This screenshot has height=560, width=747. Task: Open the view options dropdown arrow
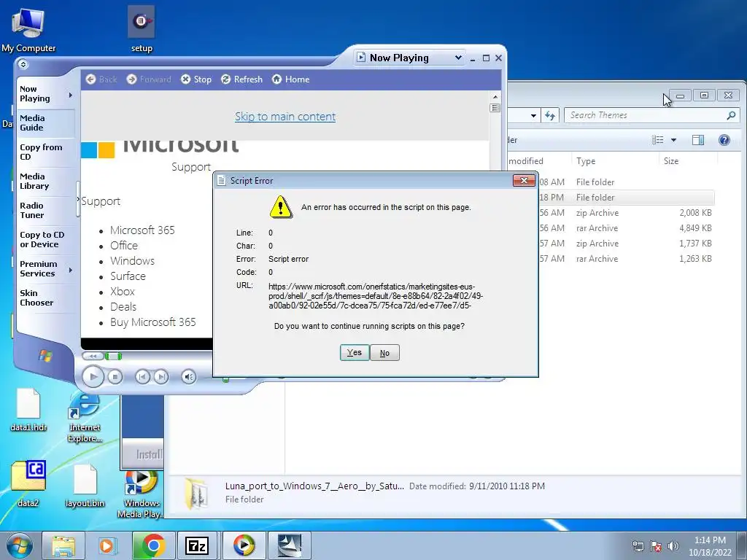coord(673,139)
